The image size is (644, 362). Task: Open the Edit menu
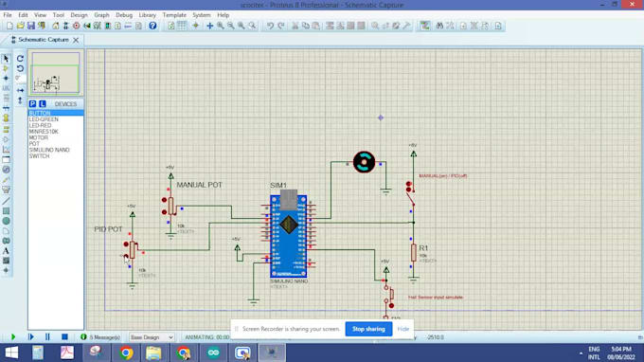point(23,15)
